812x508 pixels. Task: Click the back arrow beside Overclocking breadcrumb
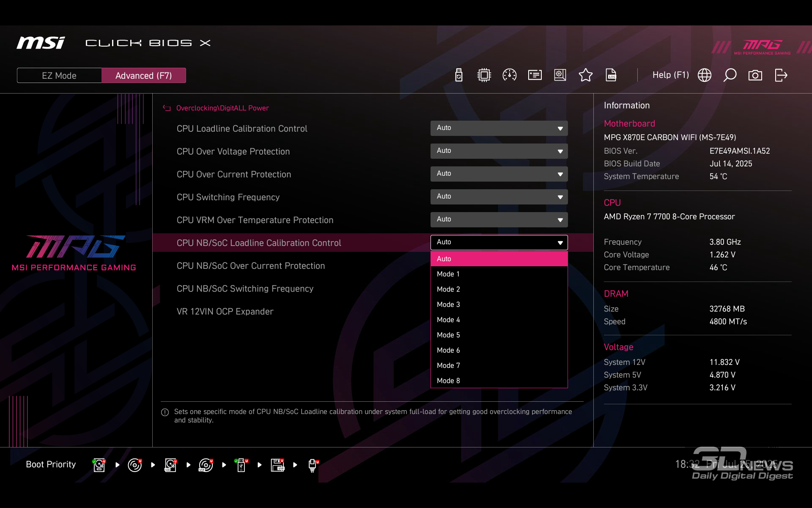coord(167,108)
